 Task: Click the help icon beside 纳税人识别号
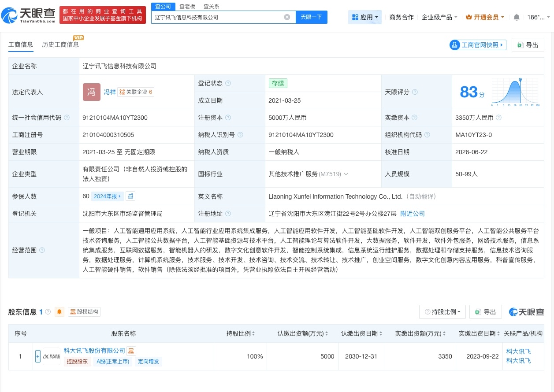coord(240,135)
